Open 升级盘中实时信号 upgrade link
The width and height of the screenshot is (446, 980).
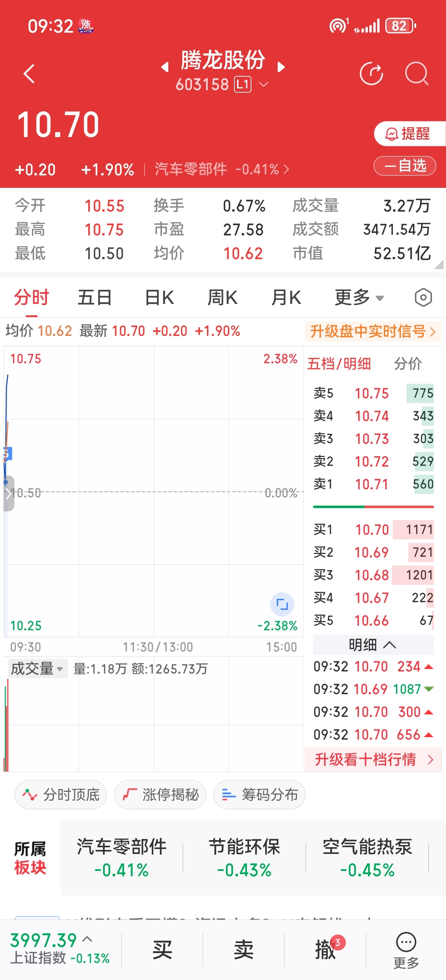[373, 331]
